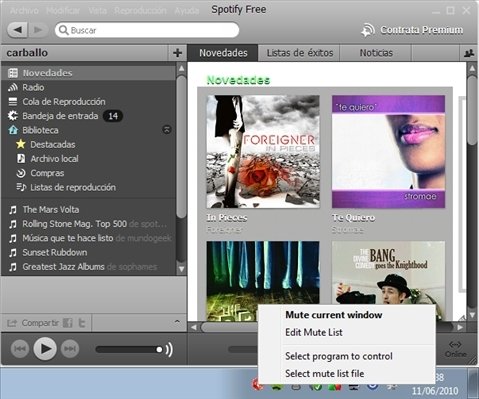
Task: Open the people list icon
Action: [x=469, y=53]
